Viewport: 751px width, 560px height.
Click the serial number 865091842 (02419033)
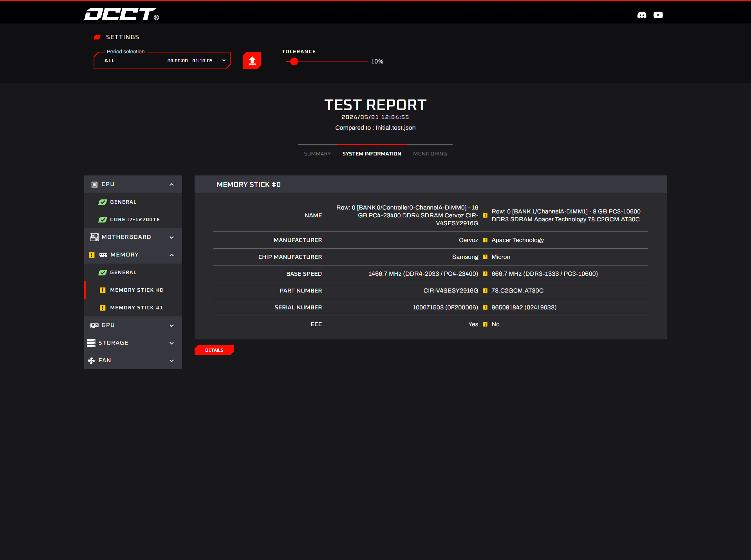point(524,307)
